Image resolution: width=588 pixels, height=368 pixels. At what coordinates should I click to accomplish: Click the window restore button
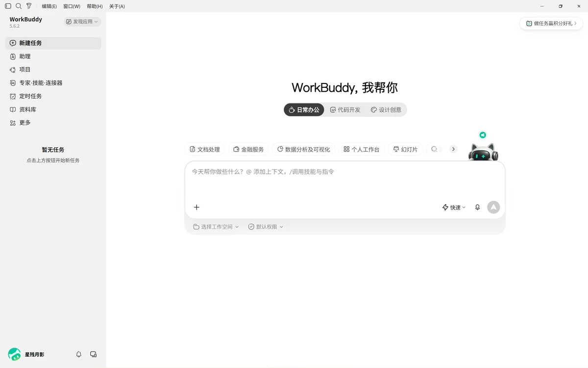(561, 6)
